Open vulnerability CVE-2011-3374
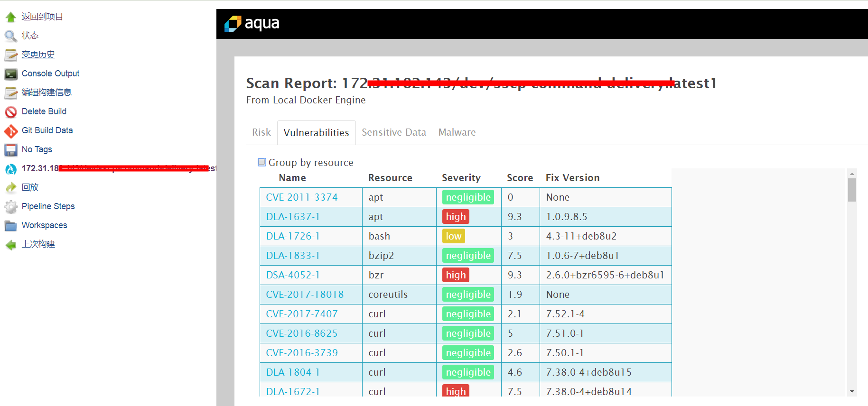 pos(302,197)
